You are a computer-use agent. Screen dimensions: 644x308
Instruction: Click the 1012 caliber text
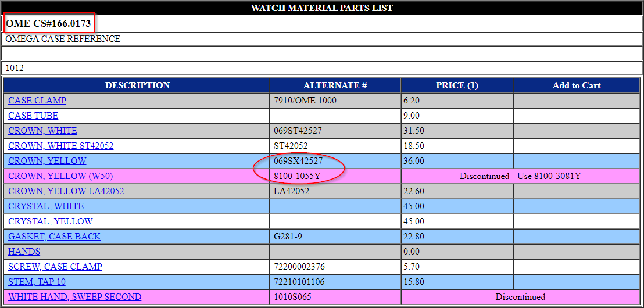coord(15,68)
